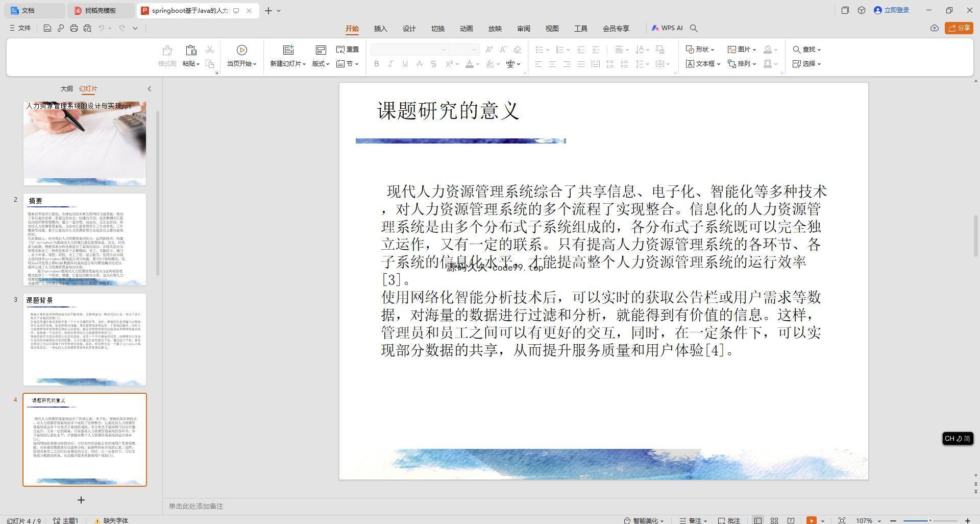This screenshot has height=524, width=980.
Task: Switch to the 大纲 outline tab
Action: (66, 88)
